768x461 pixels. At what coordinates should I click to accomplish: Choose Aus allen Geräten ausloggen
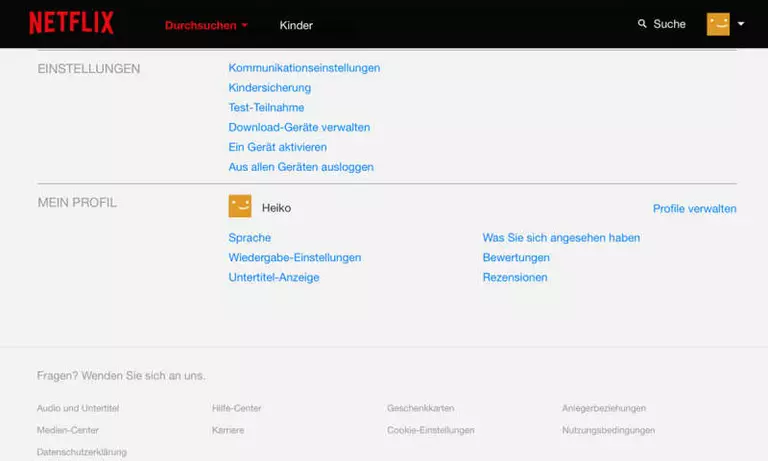[x=300, y=167]
